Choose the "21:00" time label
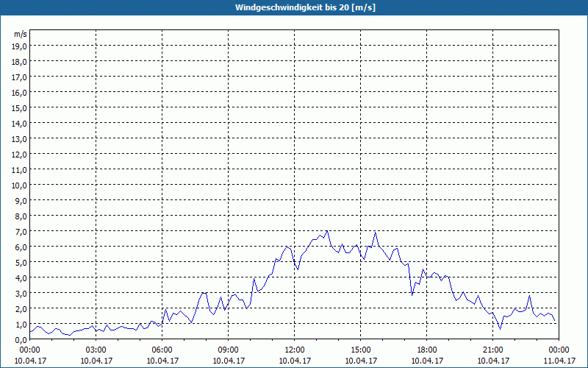 click(x=492, y=350)
